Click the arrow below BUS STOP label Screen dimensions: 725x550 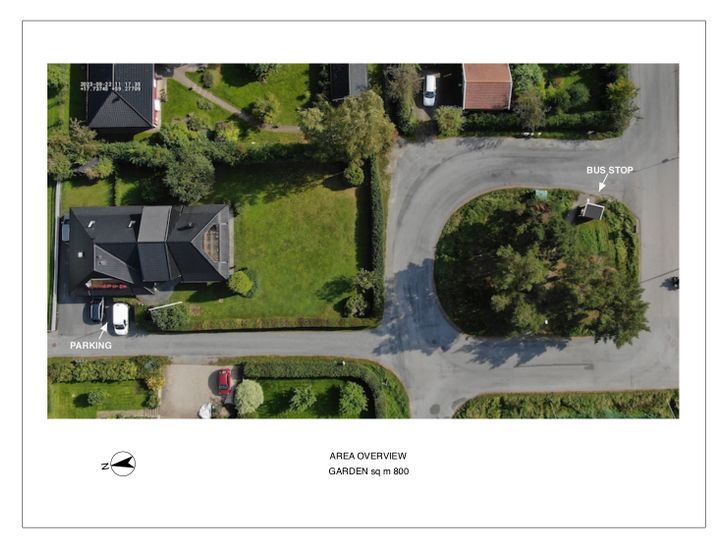coord(602,183)
